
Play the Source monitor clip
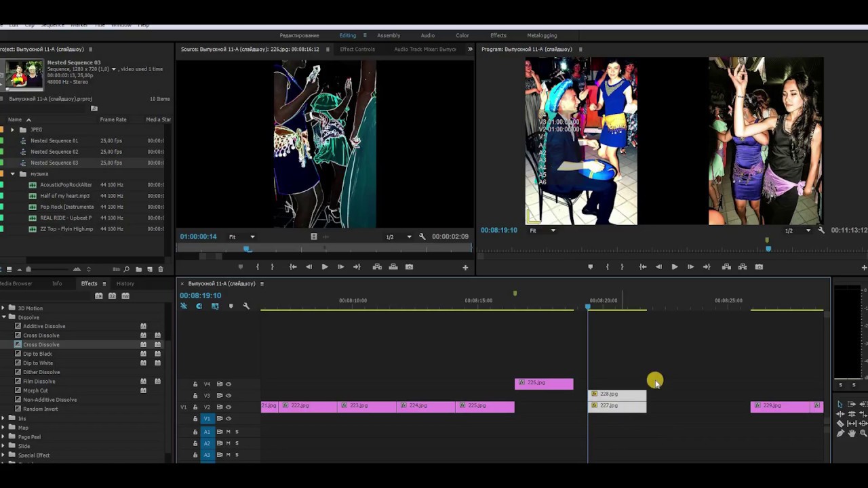(324, 267)
